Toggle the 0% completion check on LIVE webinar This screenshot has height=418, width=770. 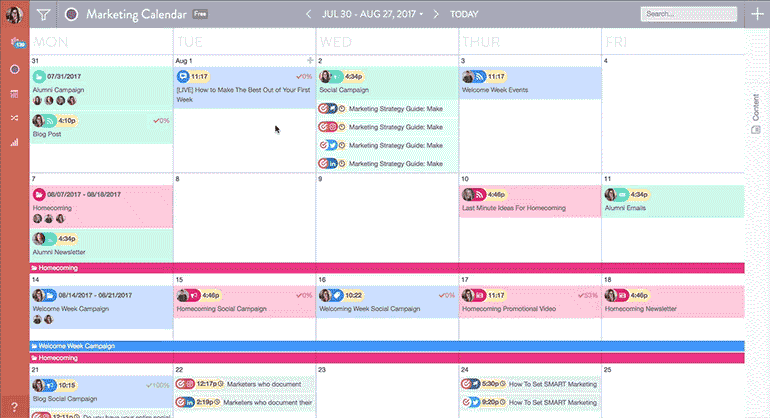[304, 77]
